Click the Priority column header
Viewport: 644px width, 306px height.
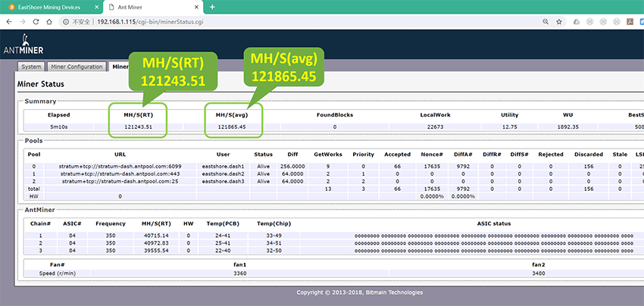364,155
